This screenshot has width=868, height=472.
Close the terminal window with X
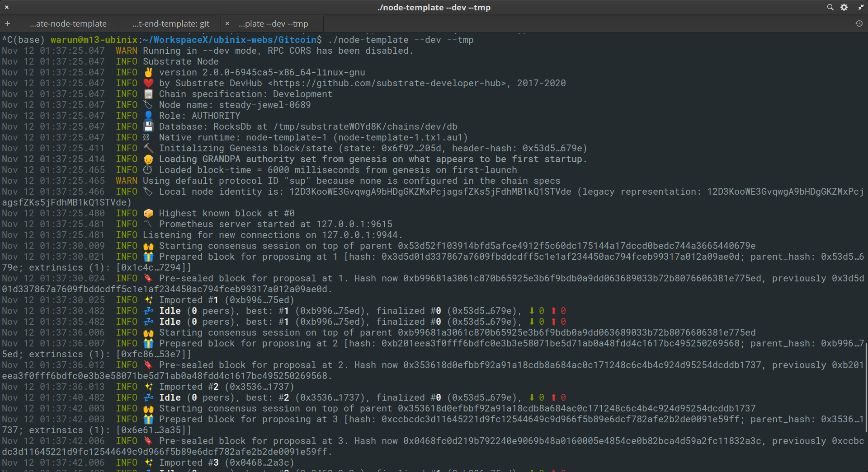tap(7, 7)
